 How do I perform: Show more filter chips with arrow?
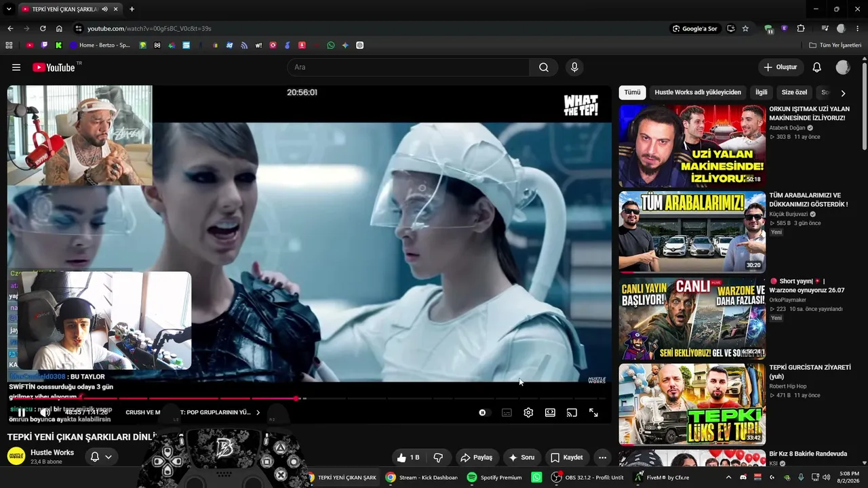click(843, 93)
